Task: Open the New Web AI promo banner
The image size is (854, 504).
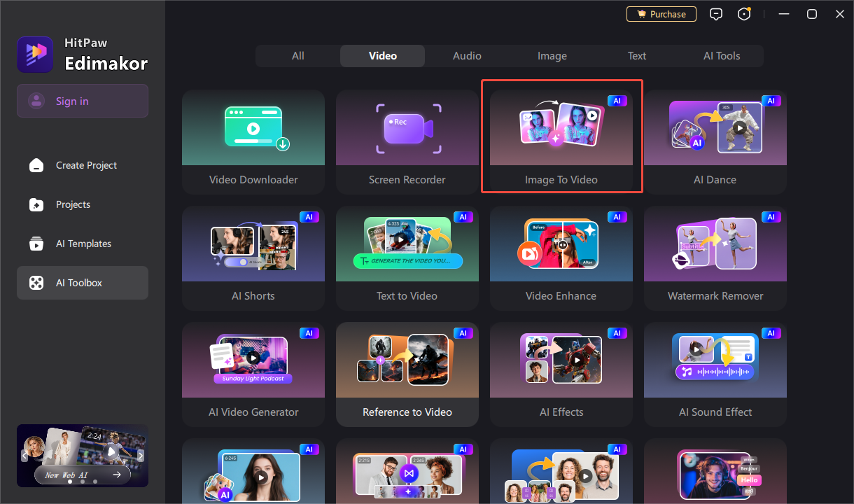Action: tap(83, 455)
